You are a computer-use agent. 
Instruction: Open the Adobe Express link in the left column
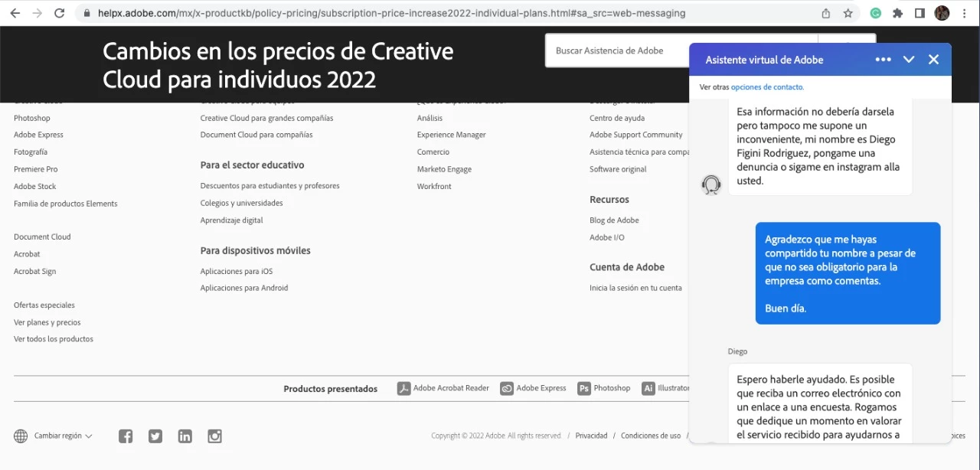point(38,135)
